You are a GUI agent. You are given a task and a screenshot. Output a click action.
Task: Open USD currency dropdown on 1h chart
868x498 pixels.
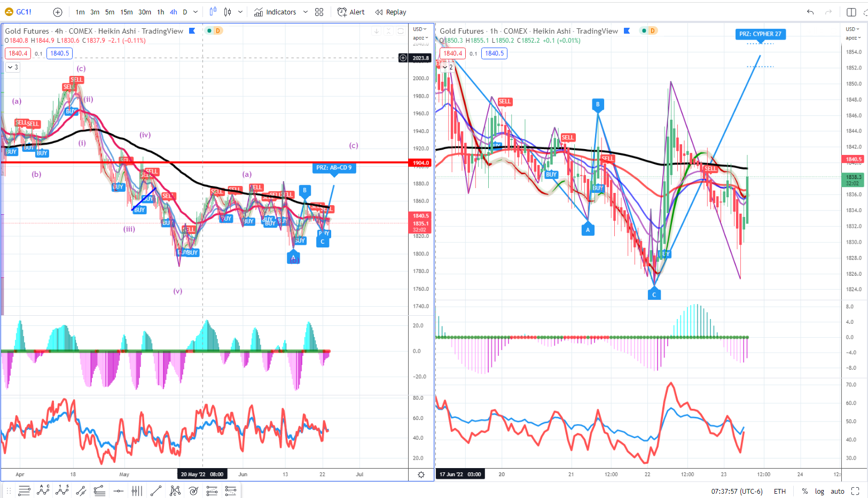pos(853,29)
